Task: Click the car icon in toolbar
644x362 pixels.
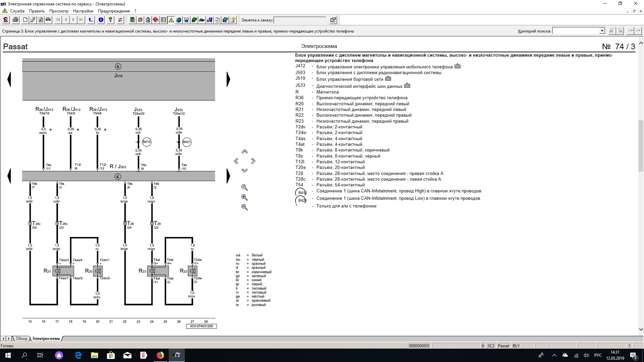Action: 48,20
